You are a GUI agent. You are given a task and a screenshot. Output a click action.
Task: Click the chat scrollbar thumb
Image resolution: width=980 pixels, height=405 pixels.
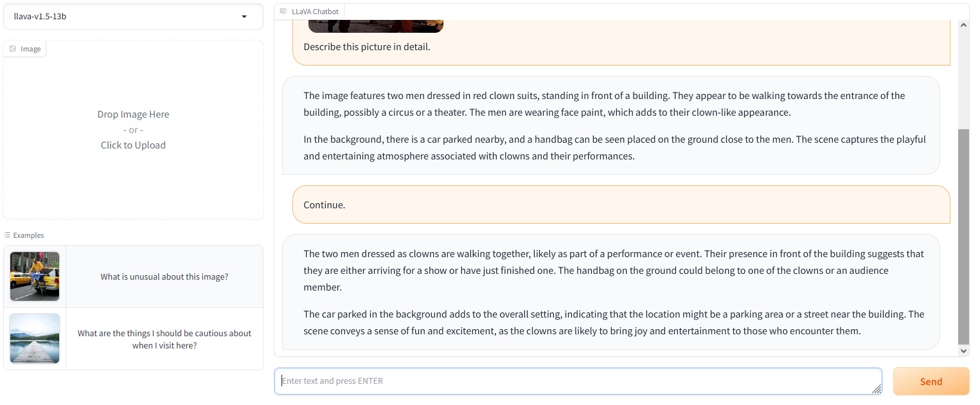click(x=963, y=236)
